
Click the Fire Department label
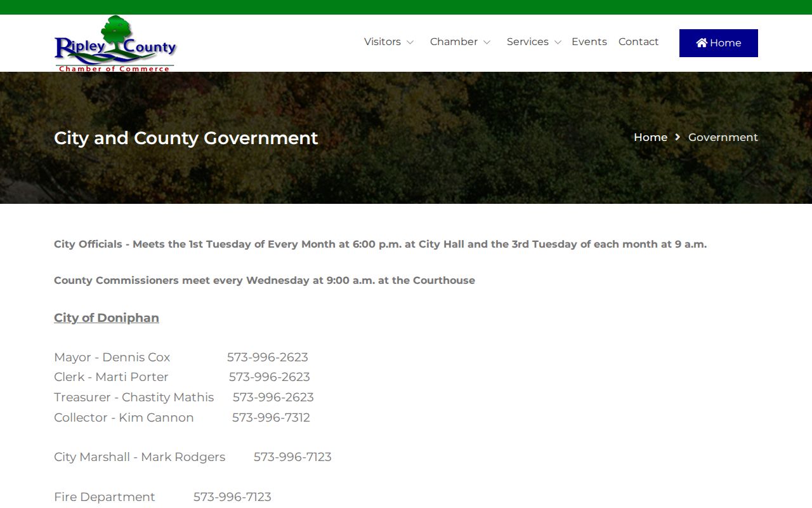pos(105,497)
